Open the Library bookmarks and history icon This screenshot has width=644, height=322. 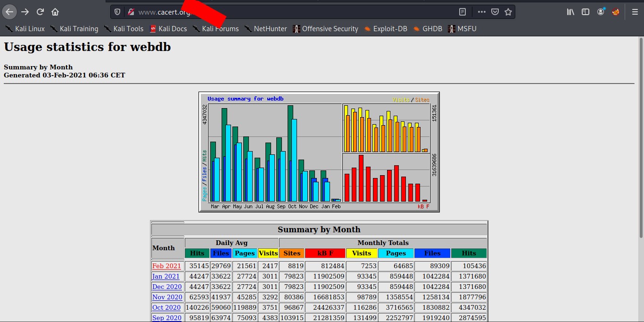570,12
